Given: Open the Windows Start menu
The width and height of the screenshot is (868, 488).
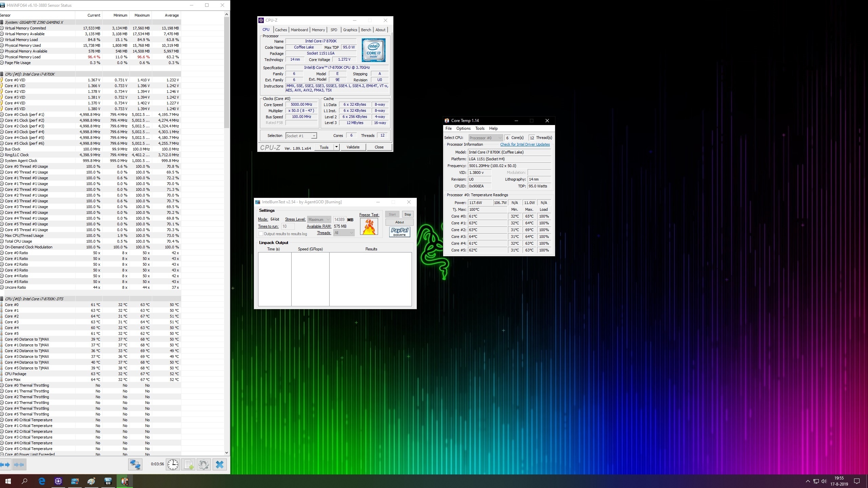Looking at the screenshot, I should click(8, 481).
